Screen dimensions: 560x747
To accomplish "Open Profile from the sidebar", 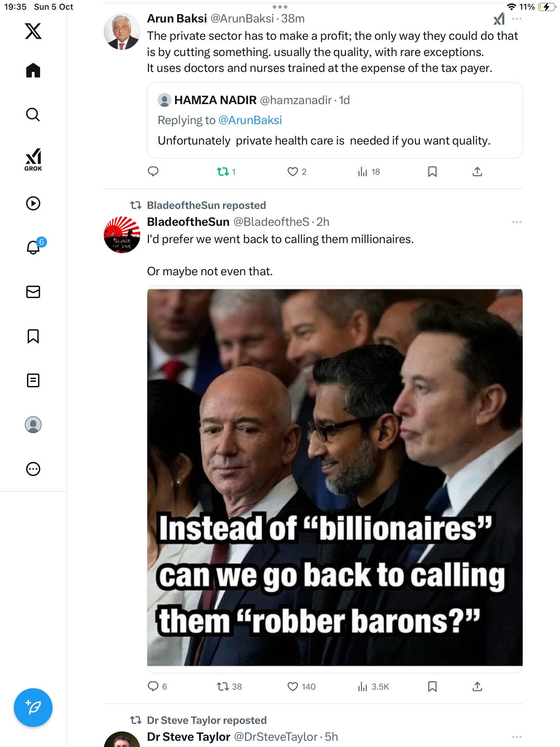I will click(x=33, y=425).
